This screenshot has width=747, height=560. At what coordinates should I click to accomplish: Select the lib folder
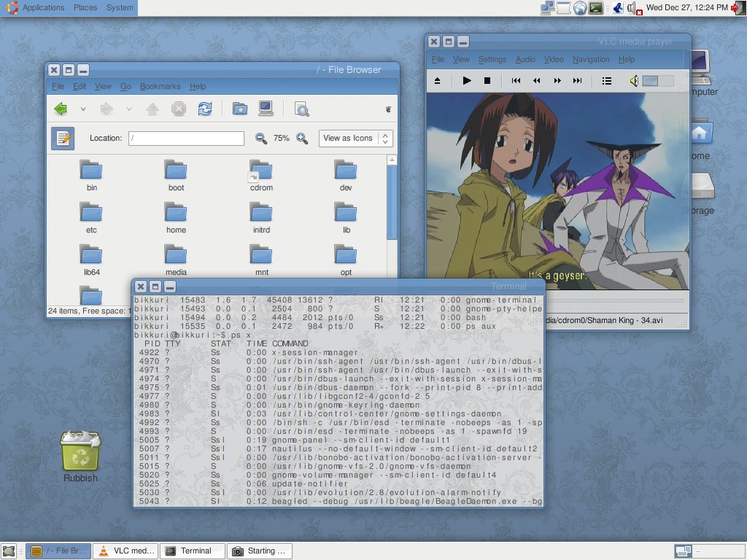click(x=346, y=217)
